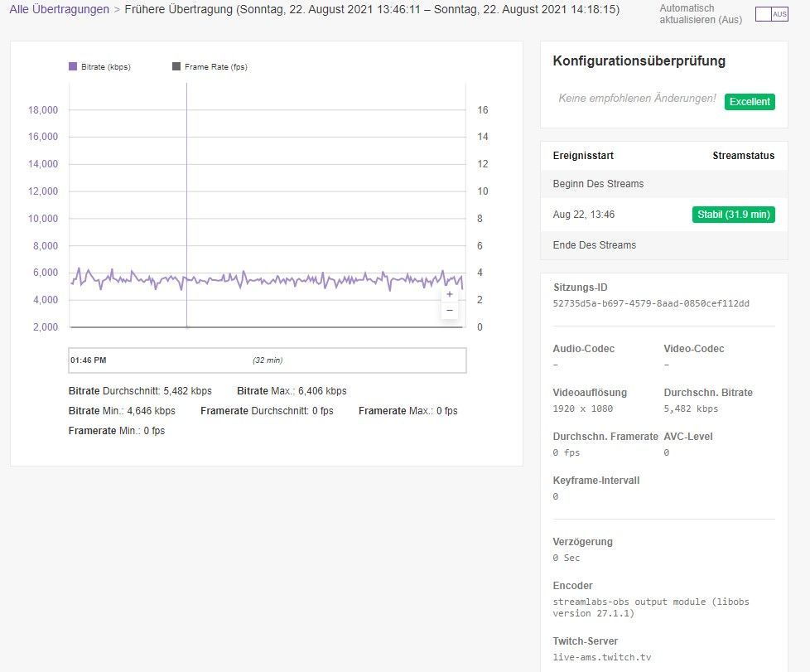Select the Sitzungs-ID value text
This screenshot has height=672, width=810.
(651, 304)
